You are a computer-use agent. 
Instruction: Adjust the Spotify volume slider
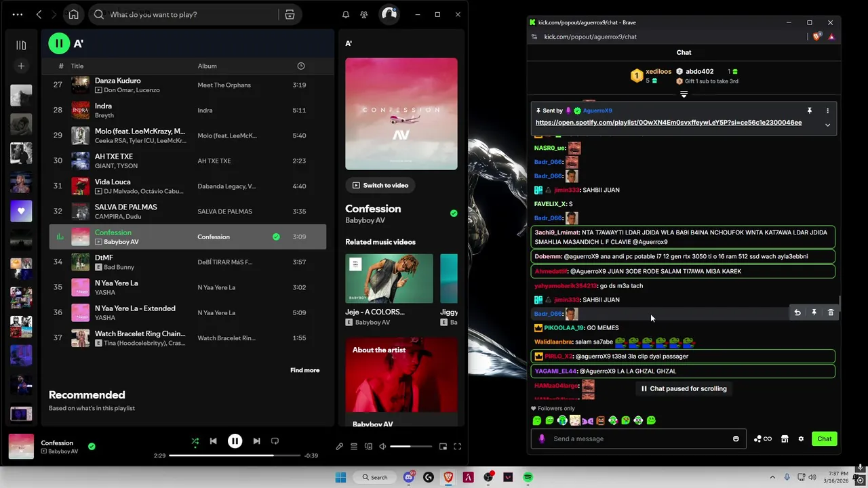coord(411,447)
